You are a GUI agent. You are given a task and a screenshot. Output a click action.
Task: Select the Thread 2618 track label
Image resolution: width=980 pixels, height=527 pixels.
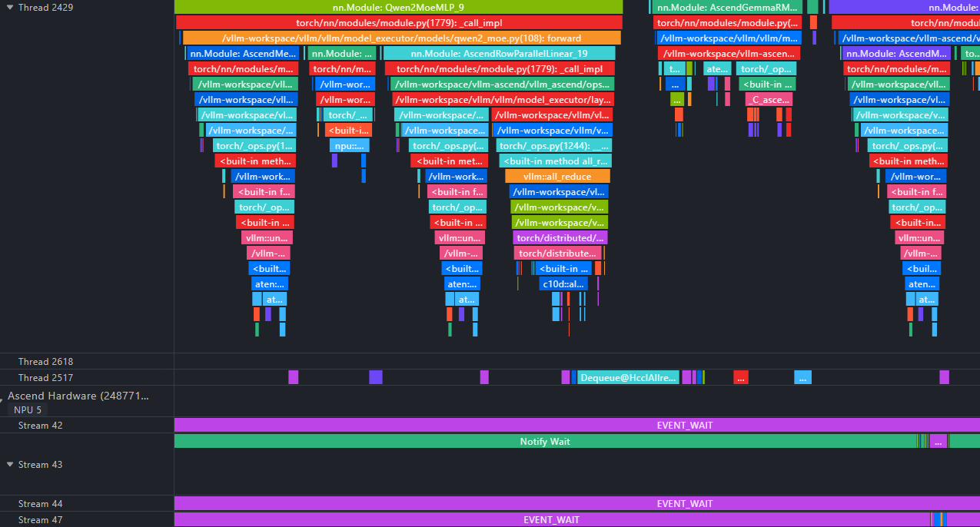pyautogui.click(x=45, y=362)
